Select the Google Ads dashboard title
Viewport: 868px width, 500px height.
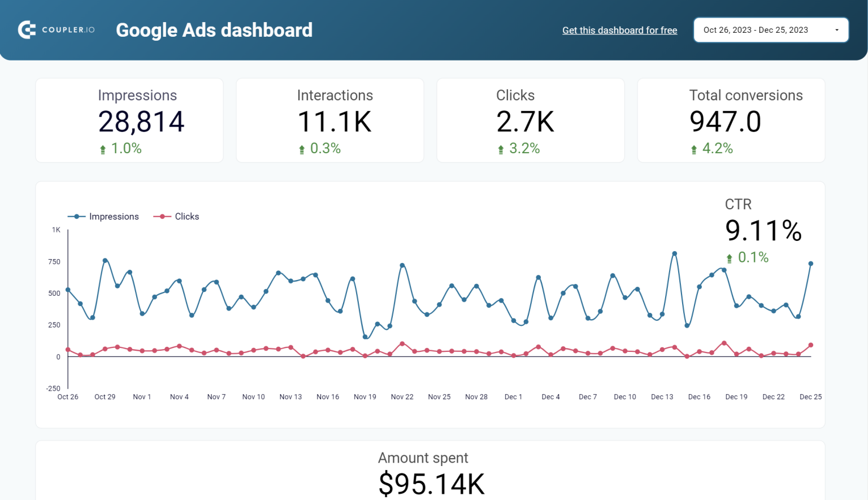[214, 30]
